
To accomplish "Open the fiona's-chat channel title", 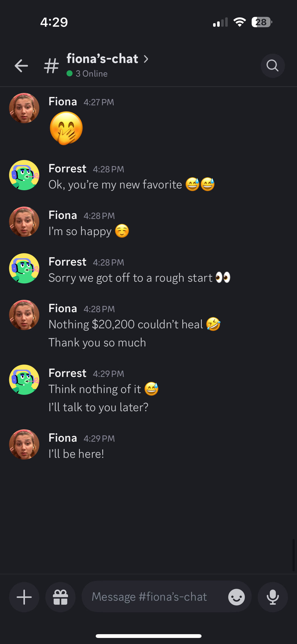I will click(x=102, y=59).
